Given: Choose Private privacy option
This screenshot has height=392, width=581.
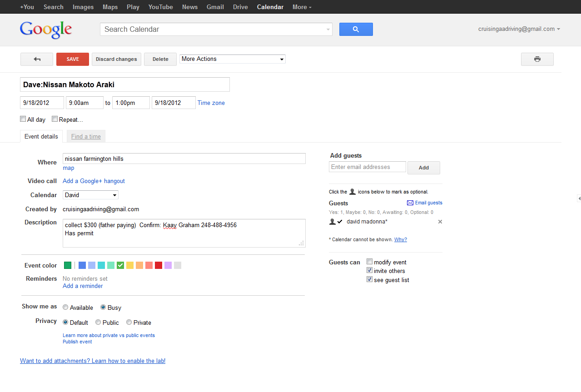Looking at the screenshot, I should [129, 322].
